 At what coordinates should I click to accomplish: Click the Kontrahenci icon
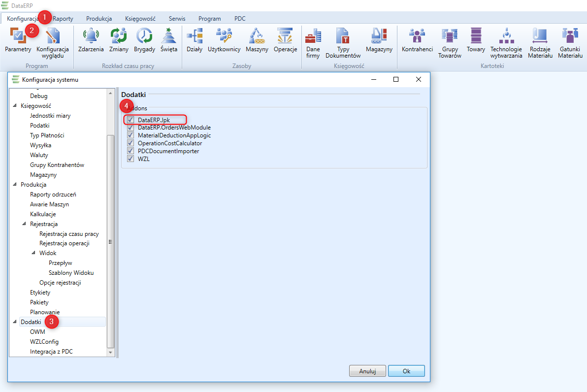[417, 36]
